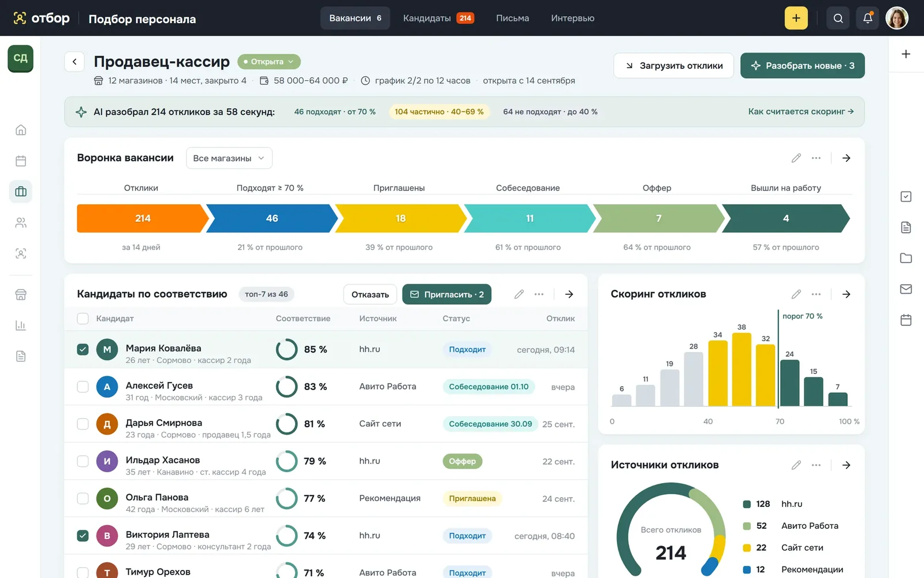Open the bar chart reports icon in sidebar
The width and height of the screenshot is (924, 578).
click(21, 325)
